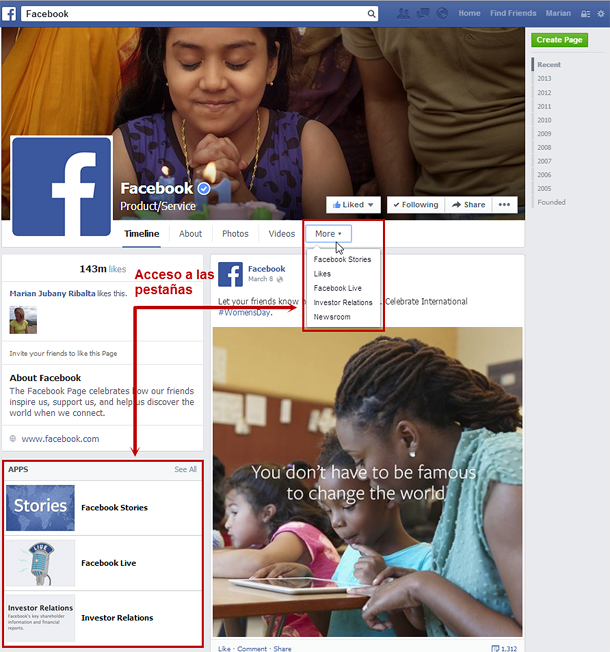Screen dimensions: 610x652
Task: Expand the More tab dropdown
Action: tap(328, 234)
